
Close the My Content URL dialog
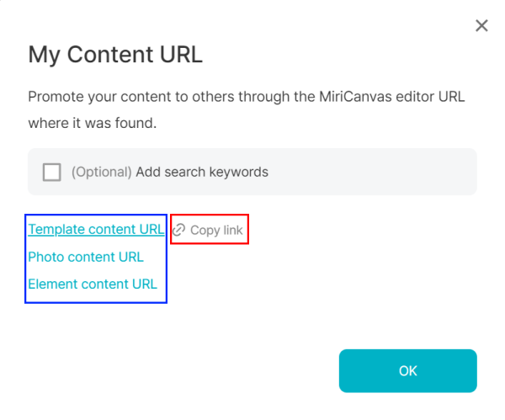[x=481, y=26]
